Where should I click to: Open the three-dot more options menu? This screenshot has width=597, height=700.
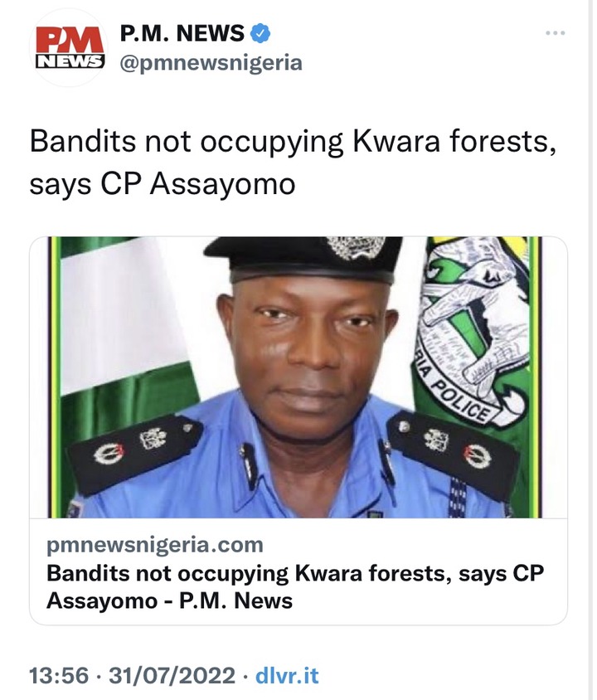pos(556,33)
